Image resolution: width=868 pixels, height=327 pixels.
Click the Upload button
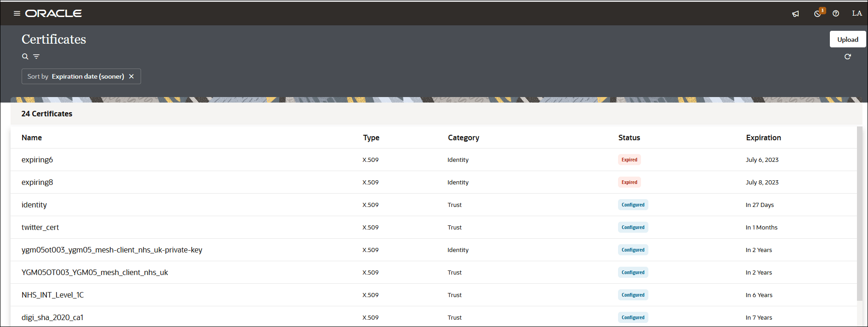[x=848, y=39]
